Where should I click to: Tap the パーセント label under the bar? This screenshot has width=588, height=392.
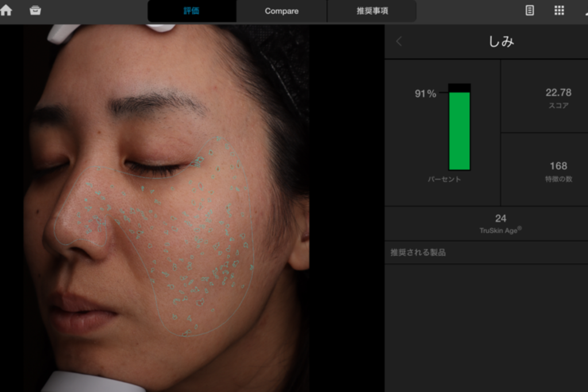(444, 180)
